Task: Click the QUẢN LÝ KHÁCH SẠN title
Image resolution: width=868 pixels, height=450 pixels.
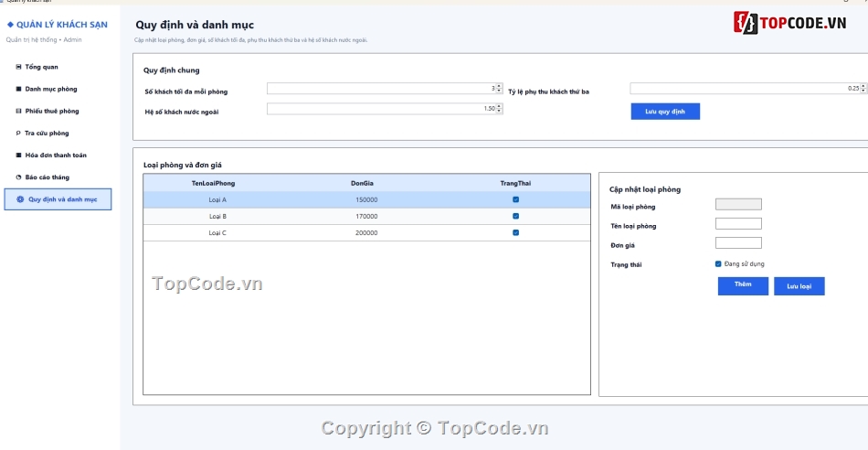Action: (x=62, y=25)
